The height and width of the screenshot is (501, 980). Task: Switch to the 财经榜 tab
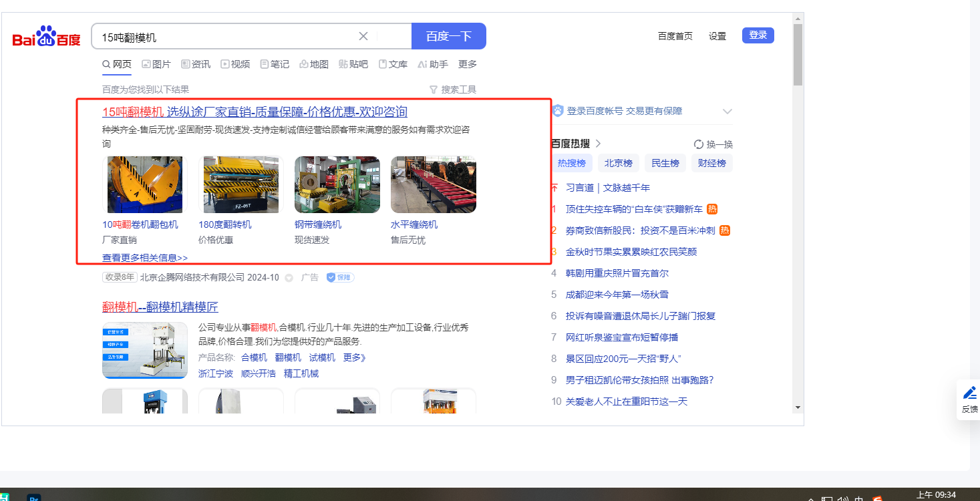click(x=712, y=163)
